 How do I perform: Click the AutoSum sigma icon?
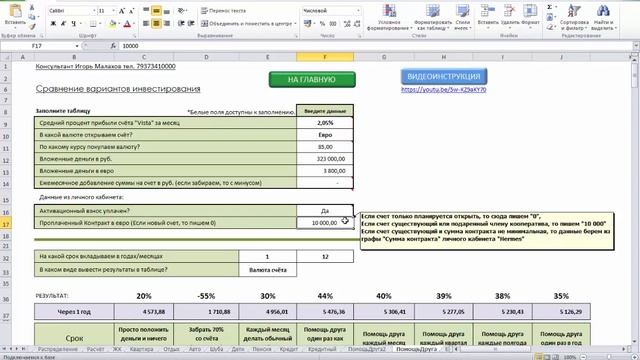pos(550,7)
